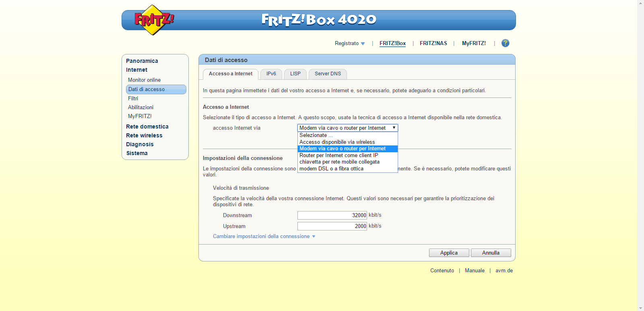The image size is (644, 311).
Task: Switch to the IPv6 tab
Action: 271,74
